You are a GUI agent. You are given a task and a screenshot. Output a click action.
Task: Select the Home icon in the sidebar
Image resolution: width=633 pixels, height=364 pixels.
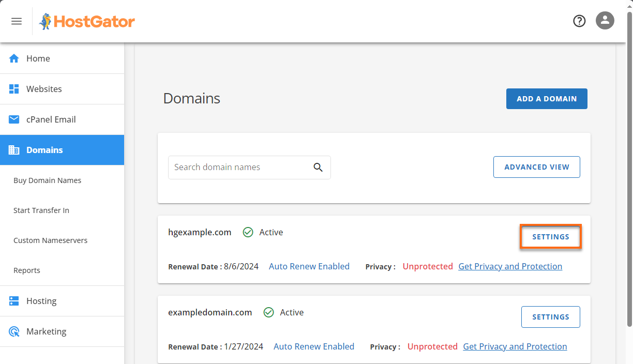[13, 58]
